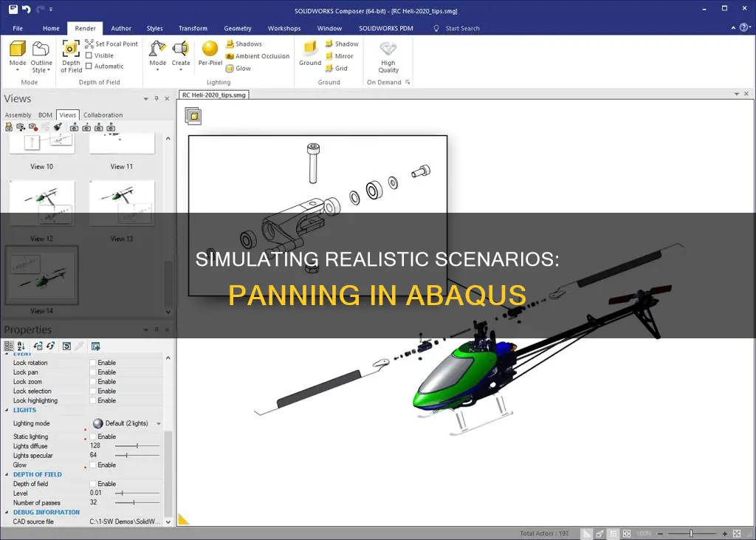Enable Lock zoom checkbox
Image resolution: width=756 pixels, height=540 pixels.
[x=93, y=382]
